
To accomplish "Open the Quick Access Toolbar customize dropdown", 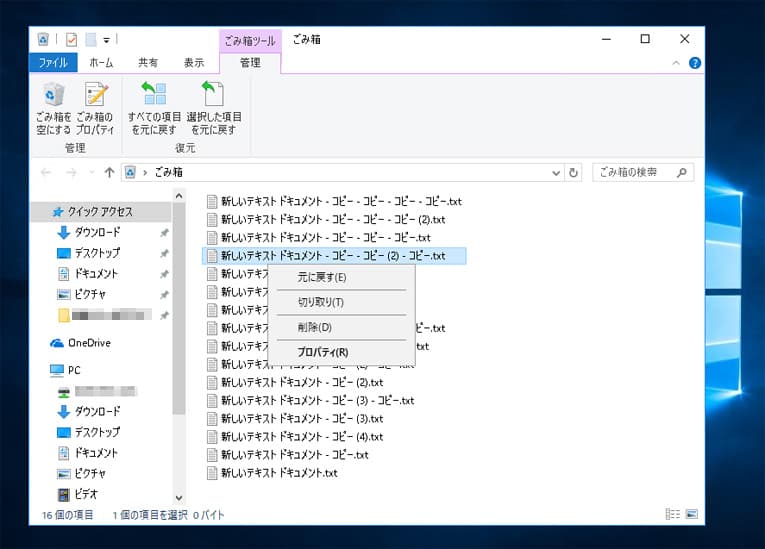I will (106, 40).
